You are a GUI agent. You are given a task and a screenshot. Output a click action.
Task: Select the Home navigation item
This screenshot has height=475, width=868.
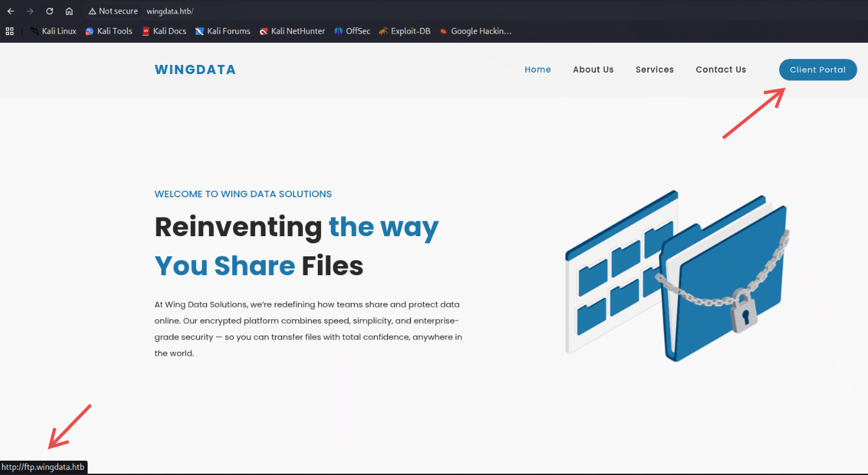[x=538, y=69]
